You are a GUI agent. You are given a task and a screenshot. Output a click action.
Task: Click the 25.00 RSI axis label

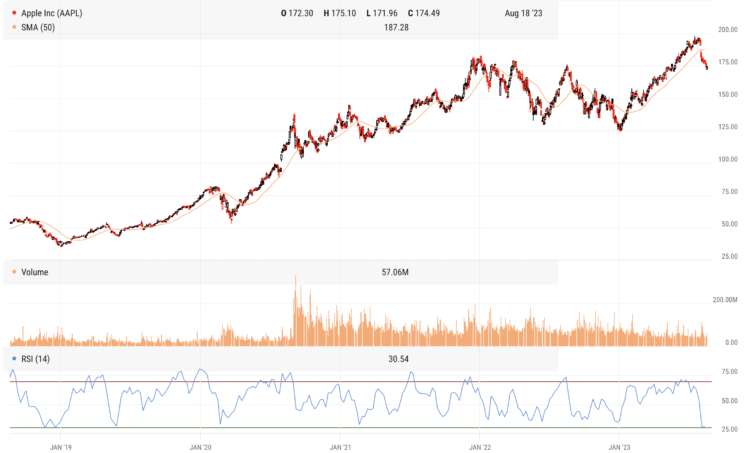pos(729,429)
